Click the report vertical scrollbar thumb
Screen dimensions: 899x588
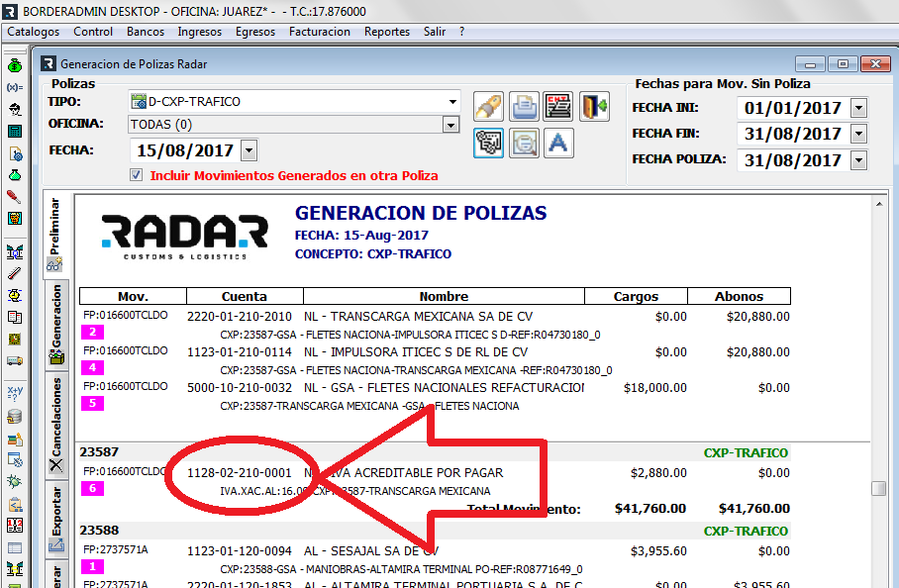pyautogui.click(x=879, y=488)
